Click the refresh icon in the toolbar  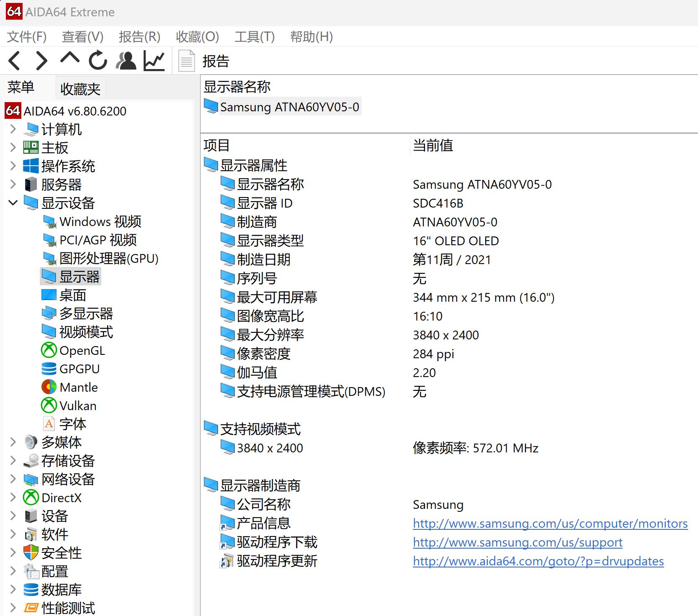pos(97,60)
